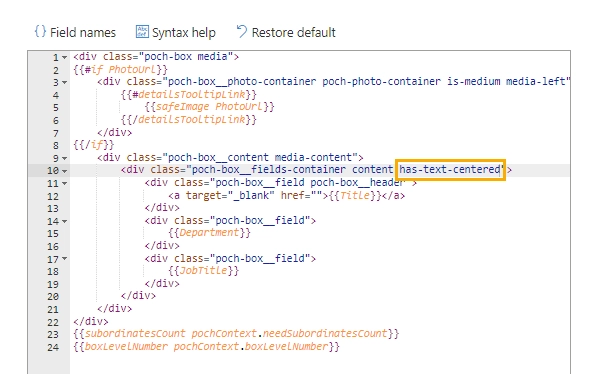Collapse fold arrow on line 3

coord(64,82)
